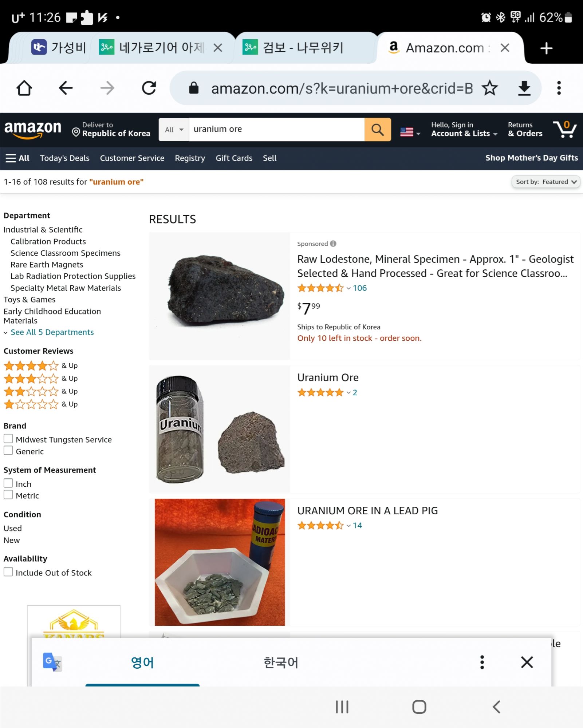This screenshot has width=583, height=728.
Task: Click the orange search magnifier button
Action: pos(378,130)
